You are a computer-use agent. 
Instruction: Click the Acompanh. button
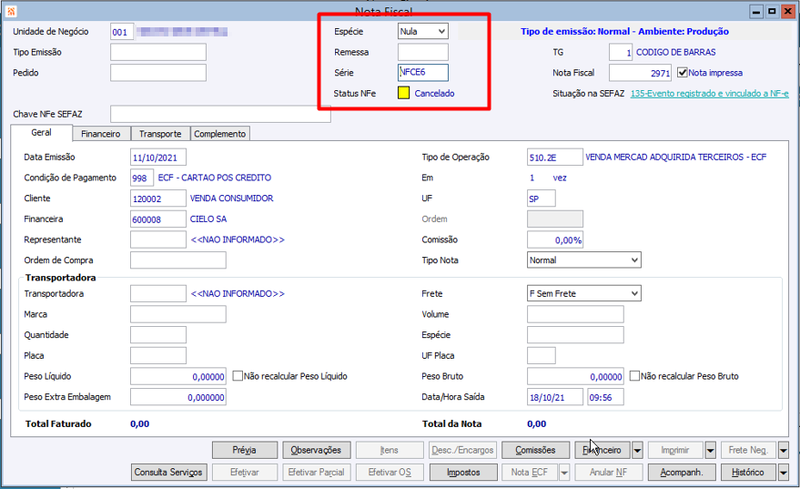(682, 472)
